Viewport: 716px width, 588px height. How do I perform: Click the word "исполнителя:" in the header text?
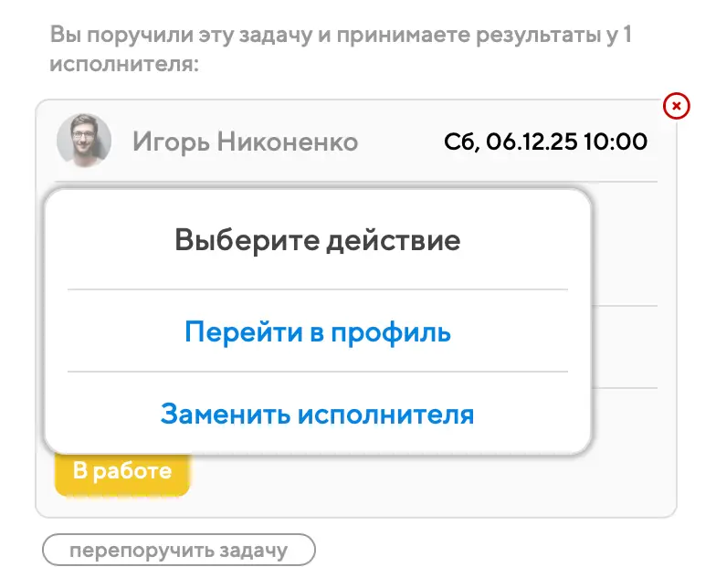tap(125, 65)
